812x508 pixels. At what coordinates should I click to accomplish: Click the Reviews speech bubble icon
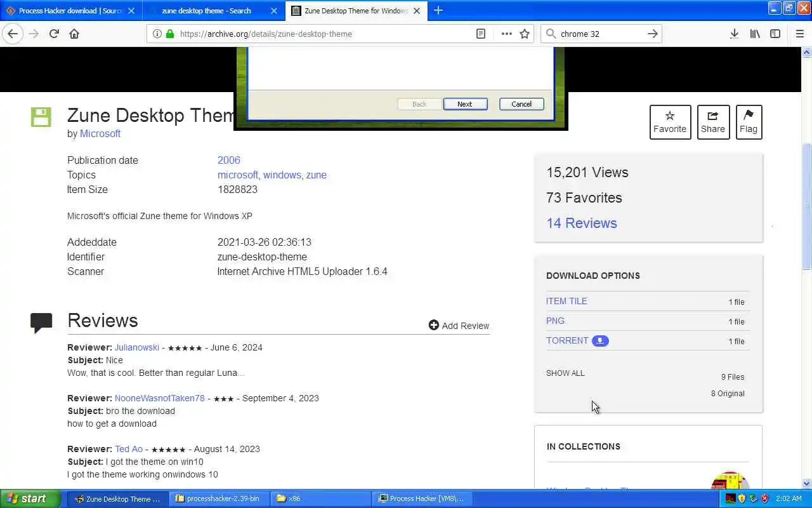pyautogui.click(x=41, y=323)
